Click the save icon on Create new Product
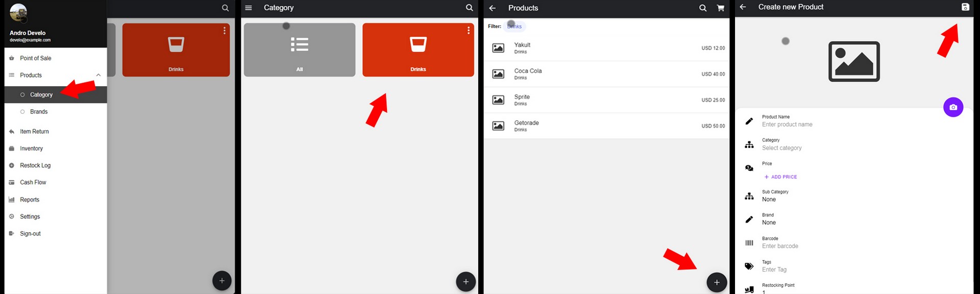The width and height of the screenshot is (980, 294). pos(965,7)
